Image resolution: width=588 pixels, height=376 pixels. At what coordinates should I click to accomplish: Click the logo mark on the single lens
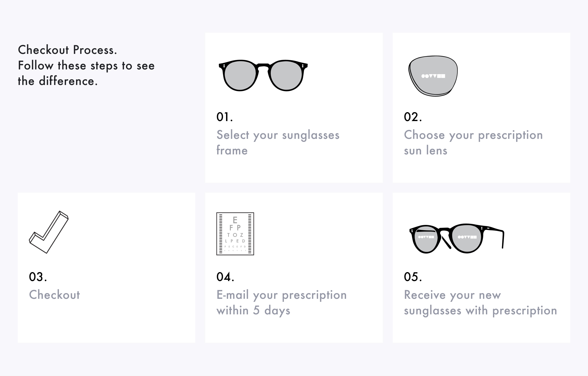point(433,76)
